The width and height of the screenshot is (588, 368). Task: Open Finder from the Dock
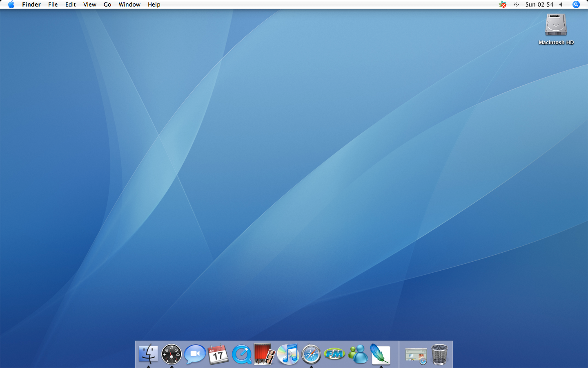pyautogui.click(x=148, y=354)
